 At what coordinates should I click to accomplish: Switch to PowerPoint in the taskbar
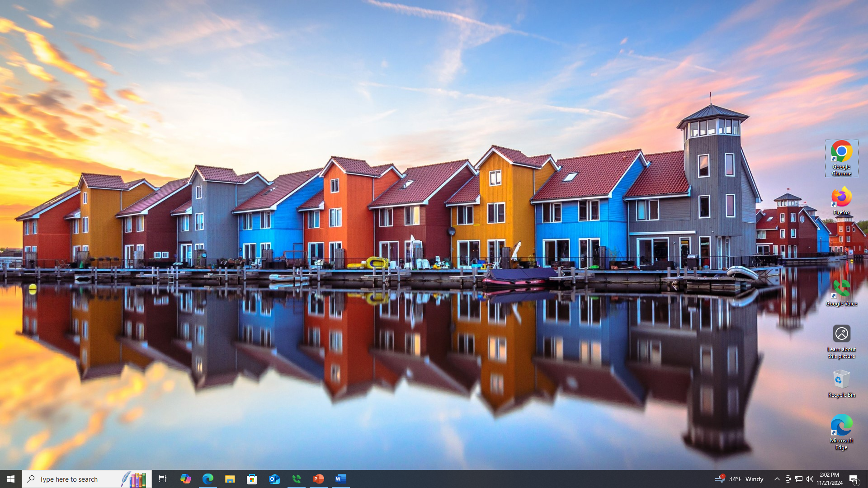tap(319, 479)
